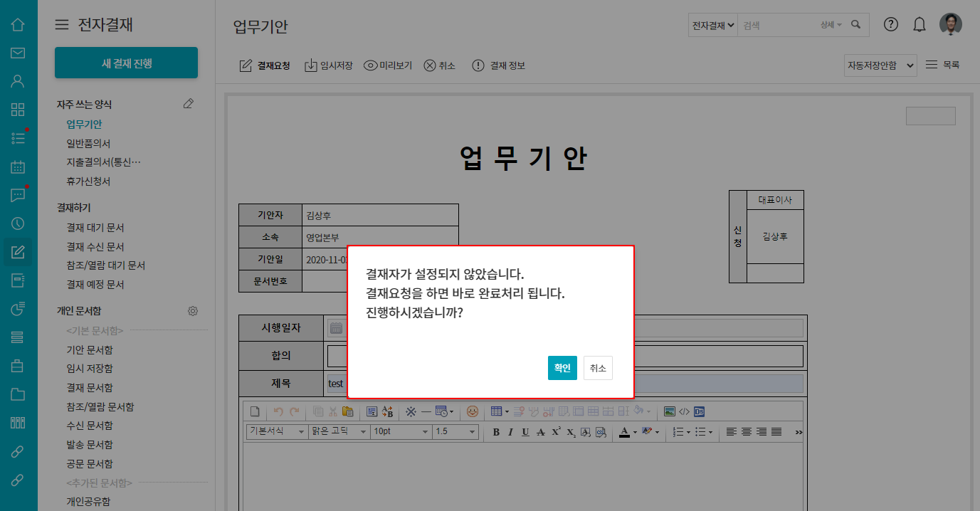
Task: Expand the 10pt font size dropdown
Action: pyautogui.click(x=401, y=432)
